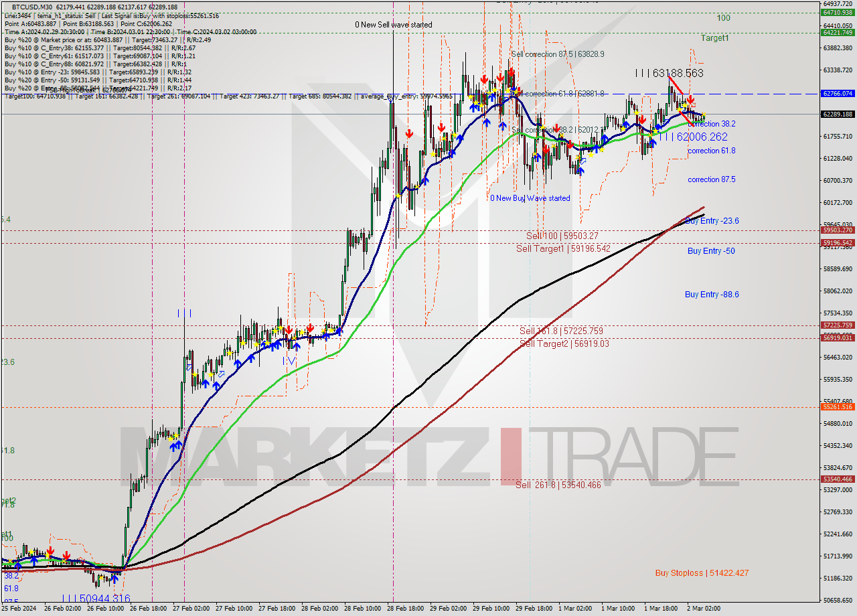Click the '29 Feb 10:00' time label

click(x=492, y=609)
